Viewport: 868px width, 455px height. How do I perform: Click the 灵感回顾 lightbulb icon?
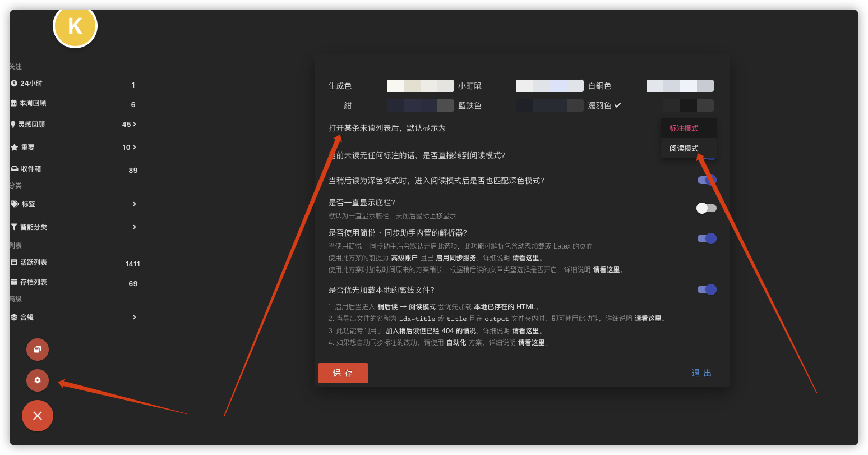[x=13, y=125]
